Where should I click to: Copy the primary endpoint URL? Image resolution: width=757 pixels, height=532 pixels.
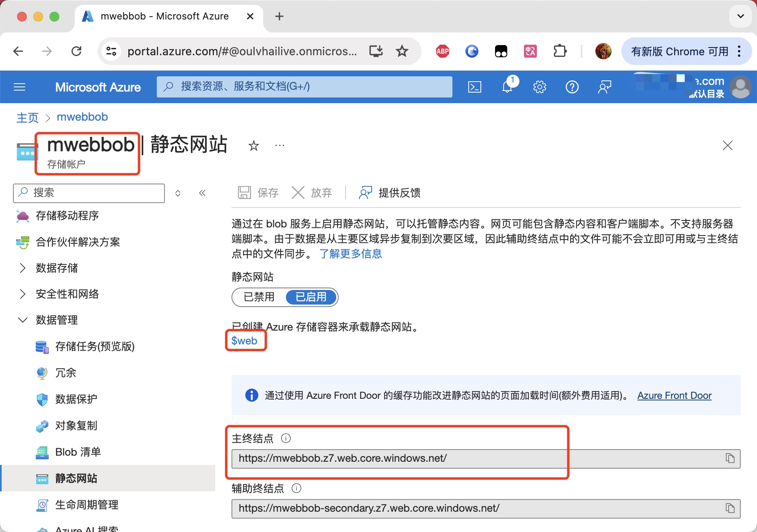click(730, 458)
